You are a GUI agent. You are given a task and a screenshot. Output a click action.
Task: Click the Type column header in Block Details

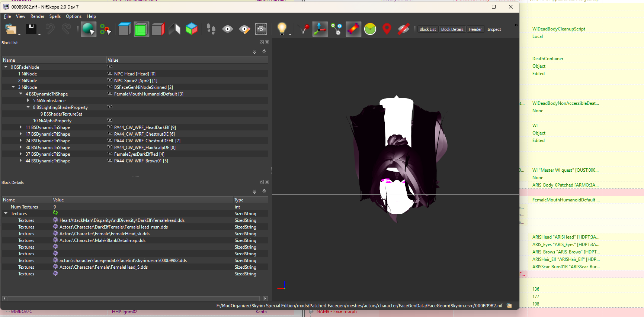coord(251,200)
